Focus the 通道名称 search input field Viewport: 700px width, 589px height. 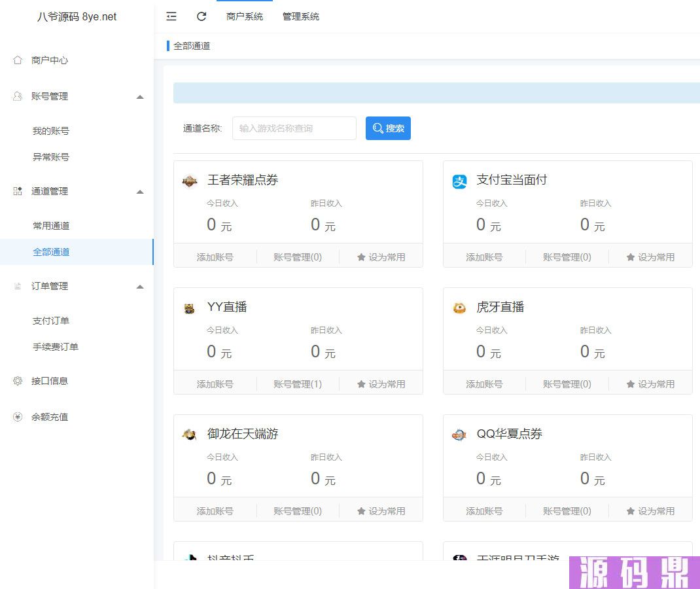tap(294, 128)
